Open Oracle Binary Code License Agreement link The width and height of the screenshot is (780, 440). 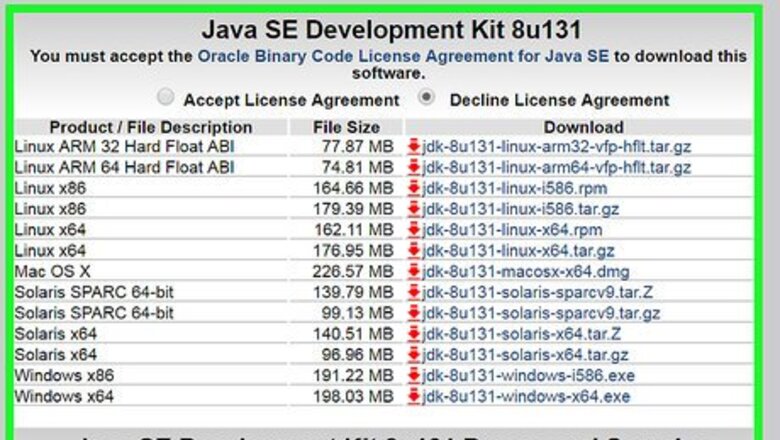pyautogui.click(x=403, y=56)
